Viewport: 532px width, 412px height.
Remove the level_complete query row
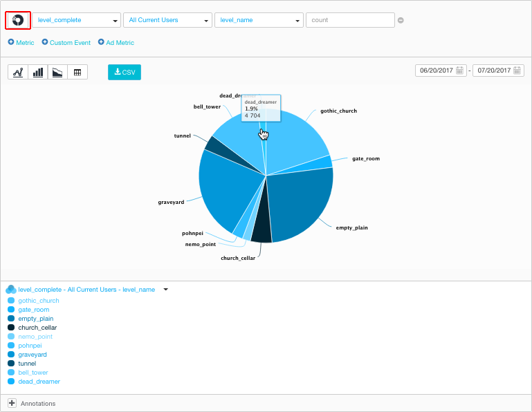click(x=401, y=20)
